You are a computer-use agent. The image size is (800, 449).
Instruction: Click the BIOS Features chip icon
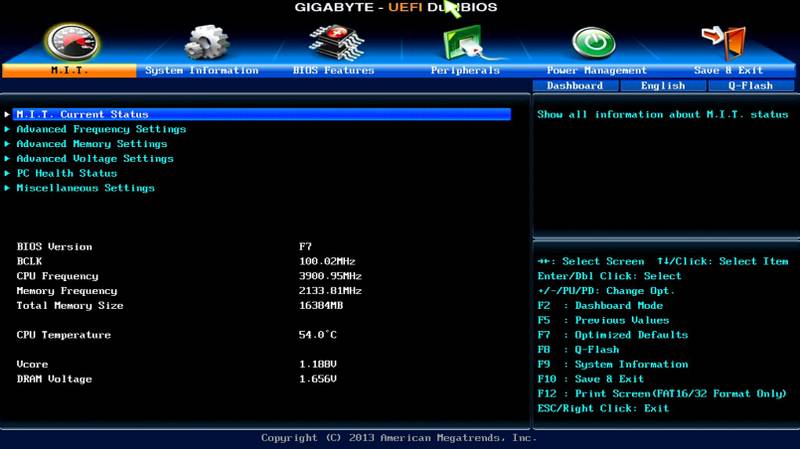[336, 43]
